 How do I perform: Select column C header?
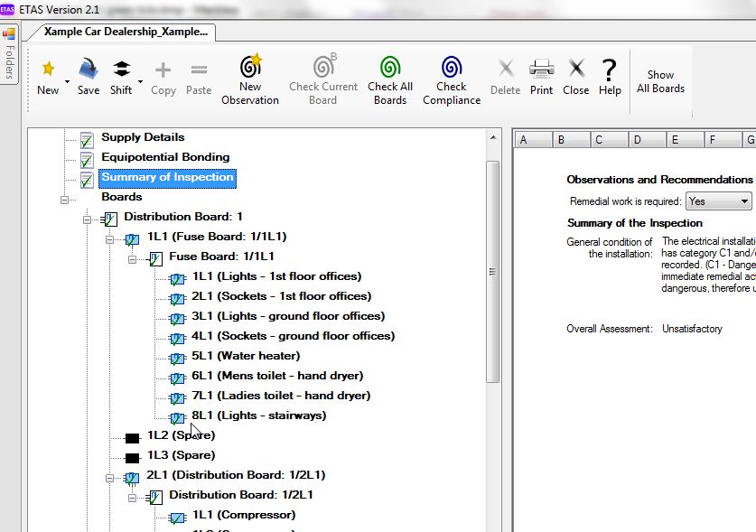610,140
